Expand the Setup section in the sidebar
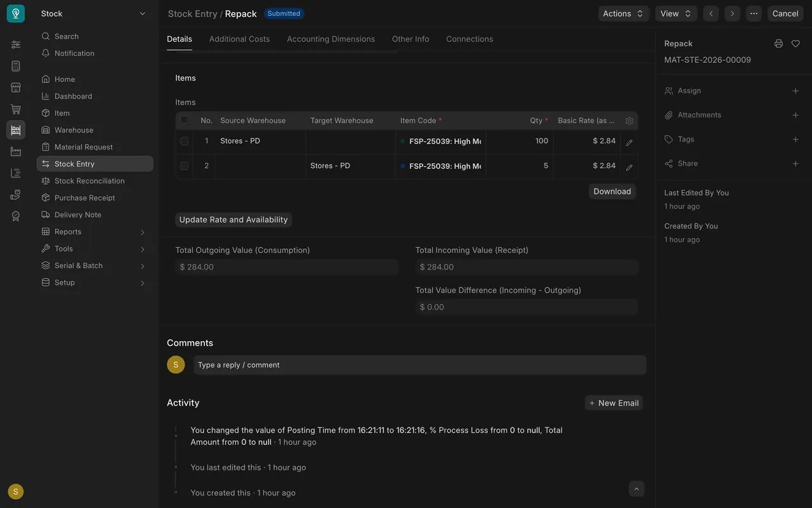The width and height of the screenshot is (812, 508). [95, 283]
